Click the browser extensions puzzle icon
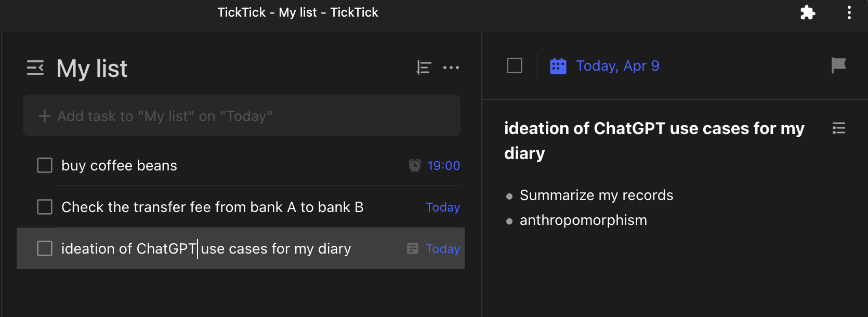This screenshot has height=317, width=868. coord(808,12)
